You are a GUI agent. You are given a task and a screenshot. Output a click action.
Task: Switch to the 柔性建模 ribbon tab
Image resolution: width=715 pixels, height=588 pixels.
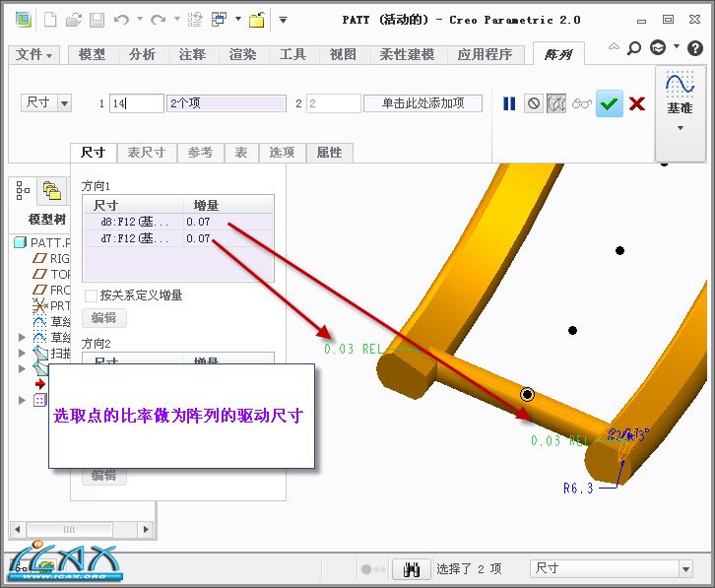407,55
